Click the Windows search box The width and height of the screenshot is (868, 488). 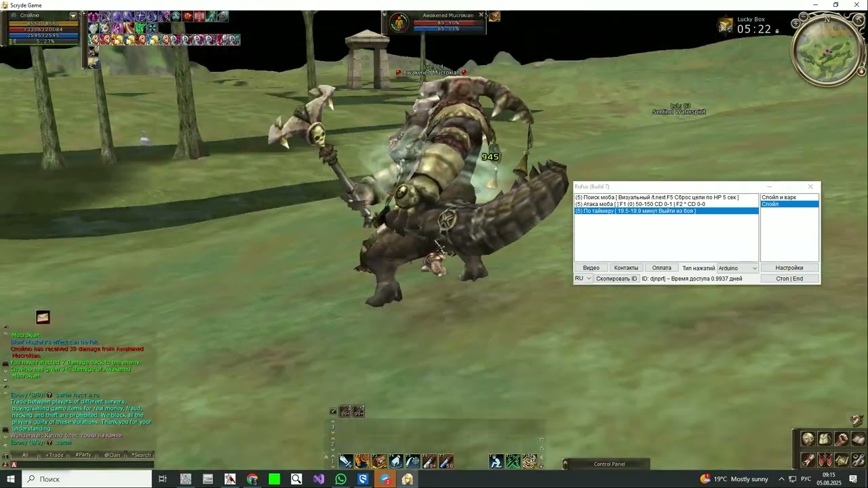point(87,479)
